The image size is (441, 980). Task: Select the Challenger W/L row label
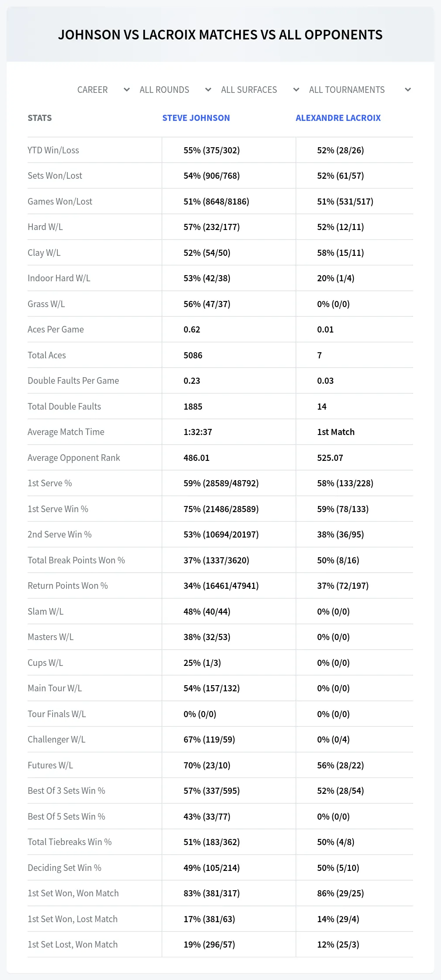[x=56, y=739]
